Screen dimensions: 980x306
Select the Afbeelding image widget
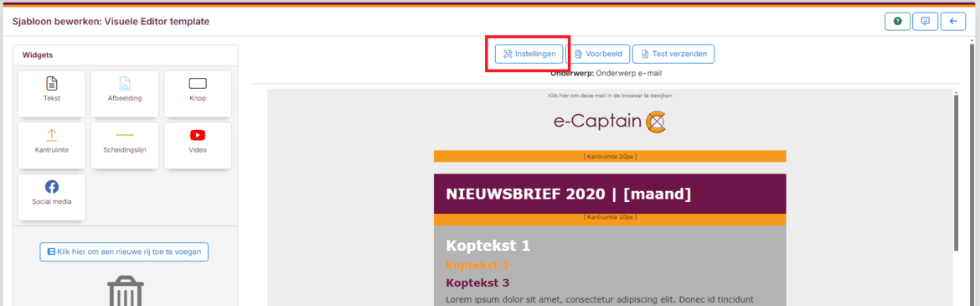pos(124,93)
